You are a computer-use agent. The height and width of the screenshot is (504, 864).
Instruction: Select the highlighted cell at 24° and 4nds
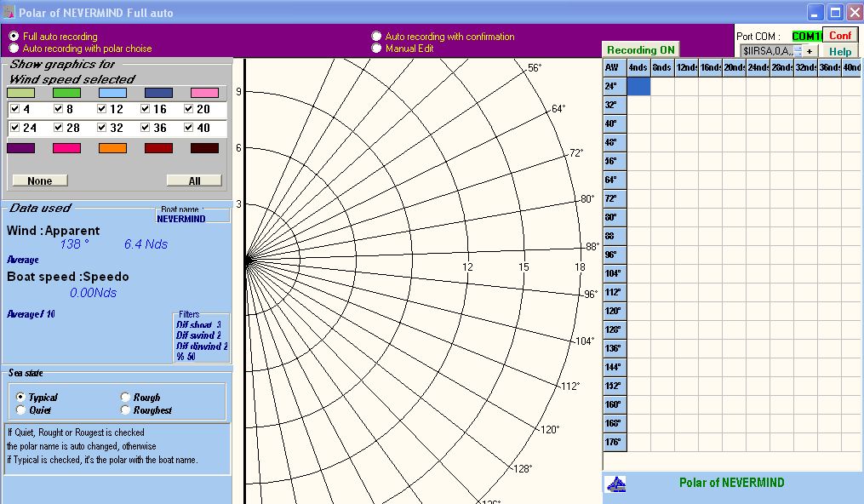pyautogui.click(x=638, y=86)
